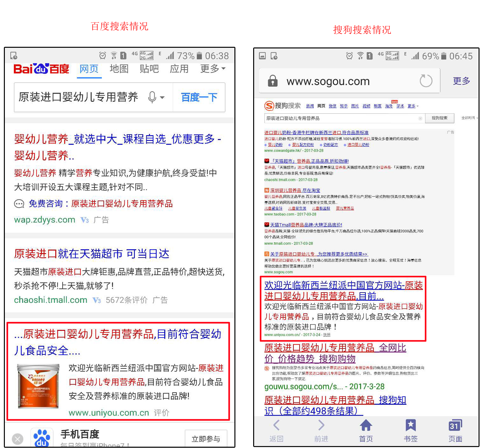This screenshot has height=448, width=485.
Task: Clear the Sogou search box with X
Action: click(420, 118)
